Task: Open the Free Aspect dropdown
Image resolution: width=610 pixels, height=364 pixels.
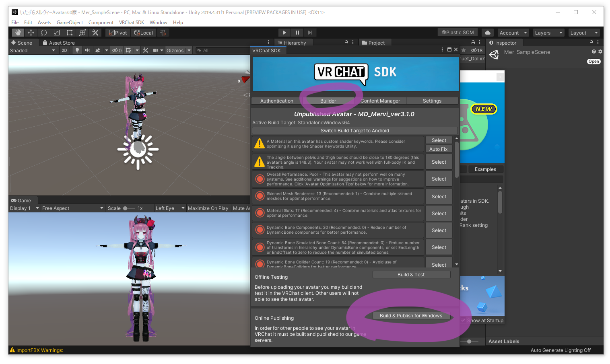Action: pyautogui.click(x=73, y=208)
